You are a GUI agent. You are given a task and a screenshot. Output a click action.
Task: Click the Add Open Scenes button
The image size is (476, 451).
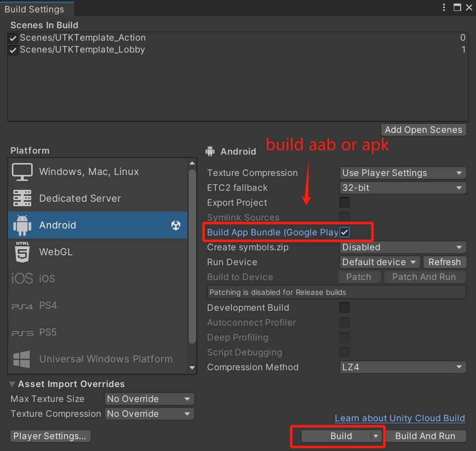tap(423, 130)
